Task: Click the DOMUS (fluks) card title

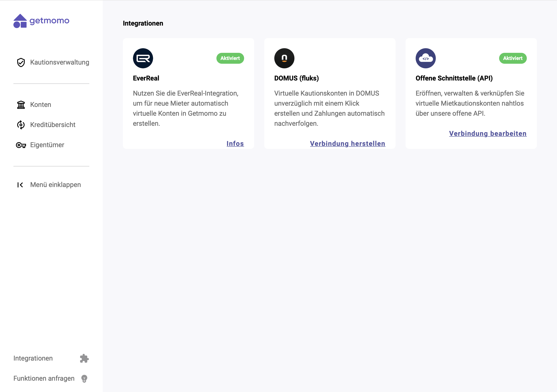Action: click(297, 78)
